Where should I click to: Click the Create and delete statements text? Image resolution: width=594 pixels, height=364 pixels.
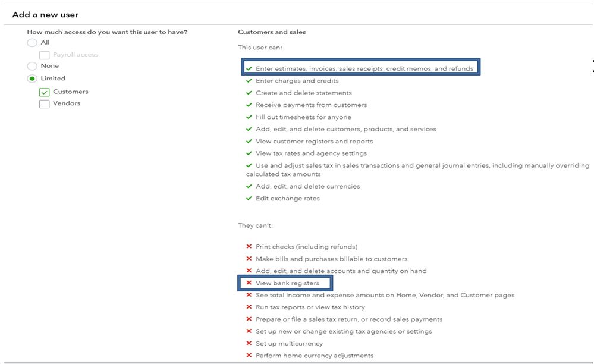click(303, 93)
